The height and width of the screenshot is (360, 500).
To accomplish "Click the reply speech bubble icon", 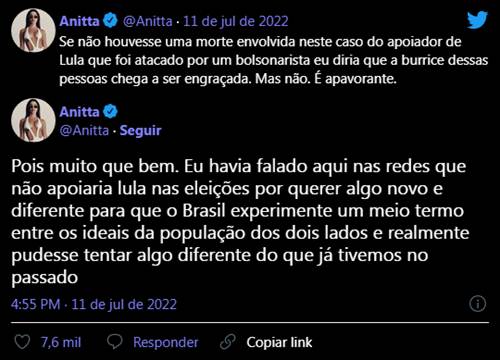I will coord(115,342).
